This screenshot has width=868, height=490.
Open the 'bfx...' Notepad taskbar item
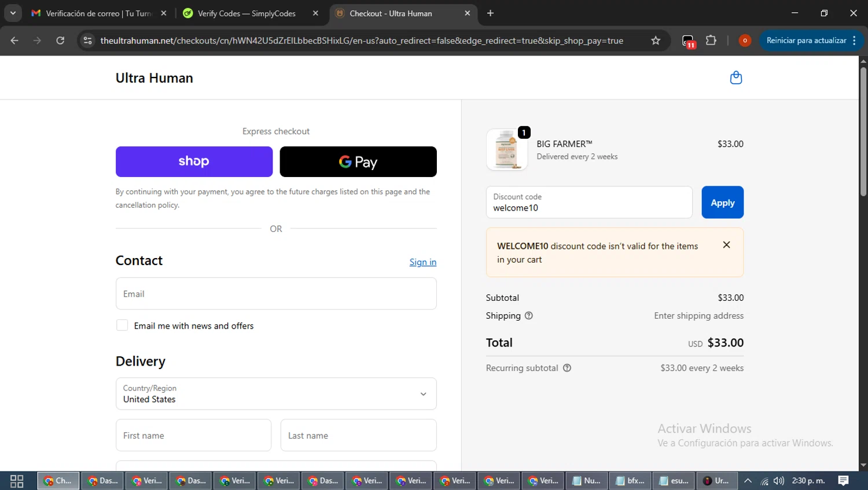(630, 481)
